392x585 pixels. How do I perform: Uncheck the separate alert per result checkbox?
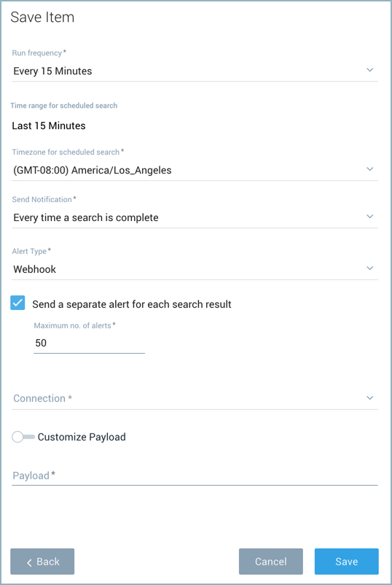[17, 303]
